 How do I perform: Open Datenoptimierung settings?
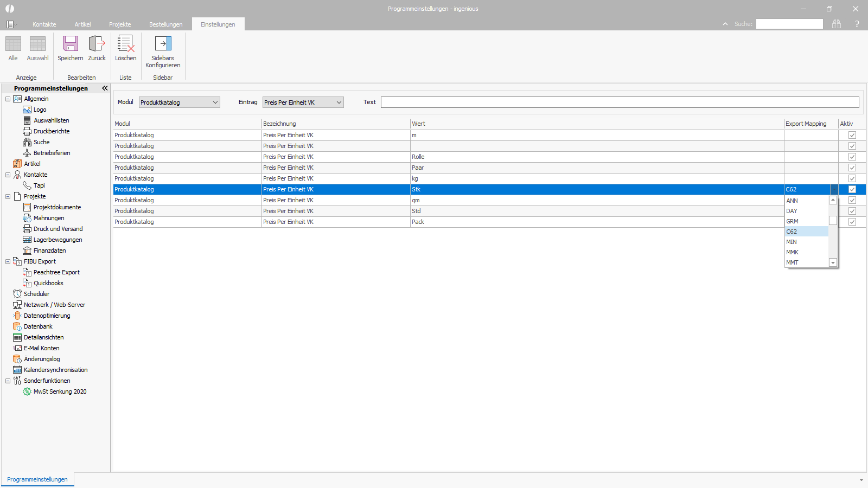(x=47, y=316)
